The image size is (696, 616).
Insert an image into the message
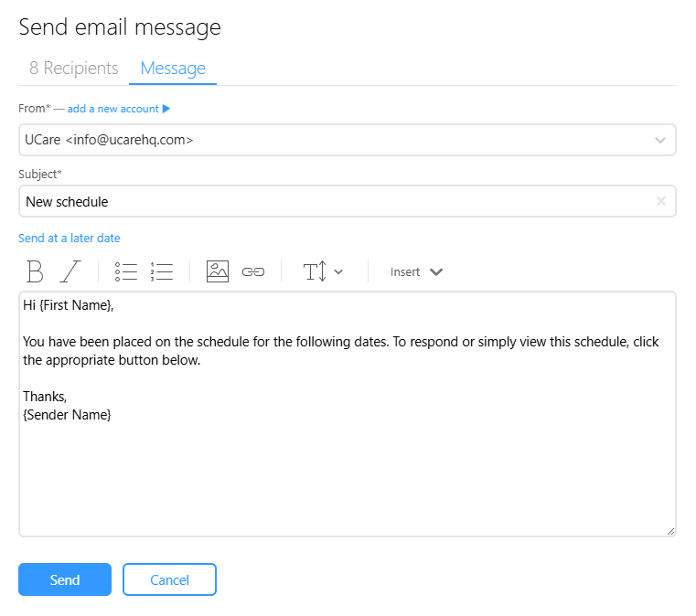218,271
